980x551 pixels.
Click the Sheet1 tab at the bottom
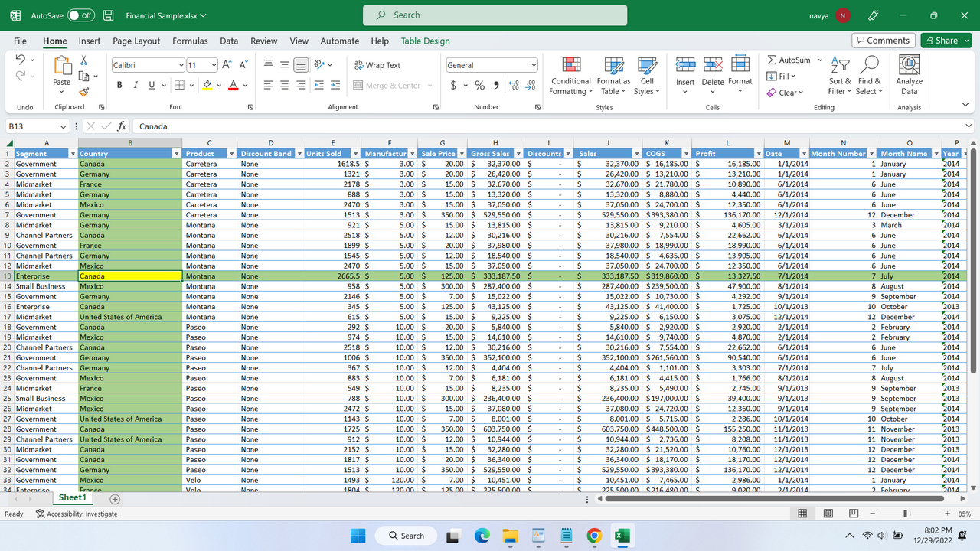[72, 497]
